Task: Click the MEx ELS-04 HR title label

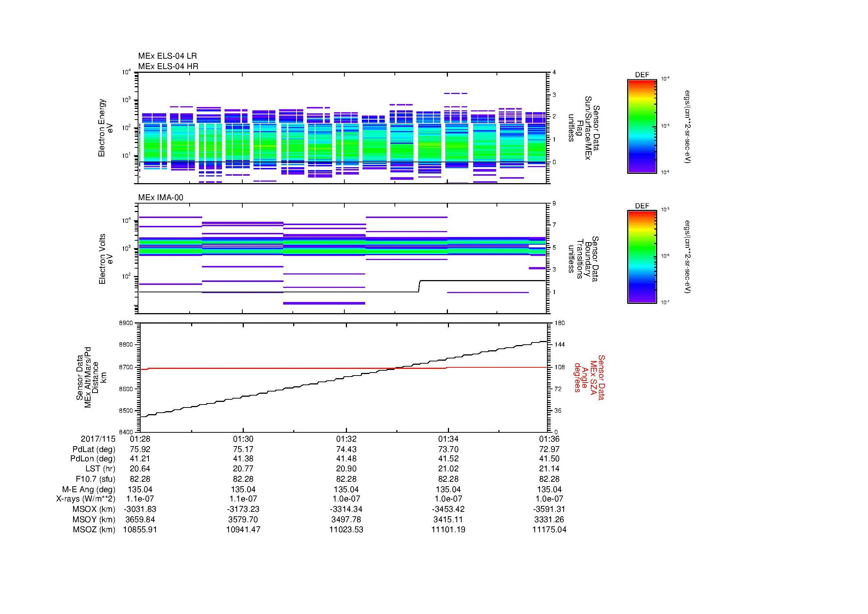Action: [x=168, y=66]
